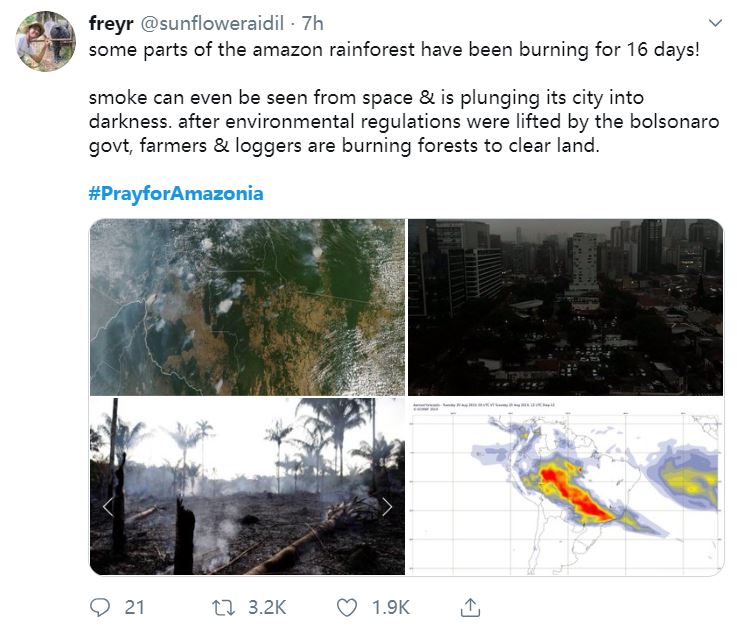
Task: Click the 3.2K retweet count
Action: [x=267, y=607]
